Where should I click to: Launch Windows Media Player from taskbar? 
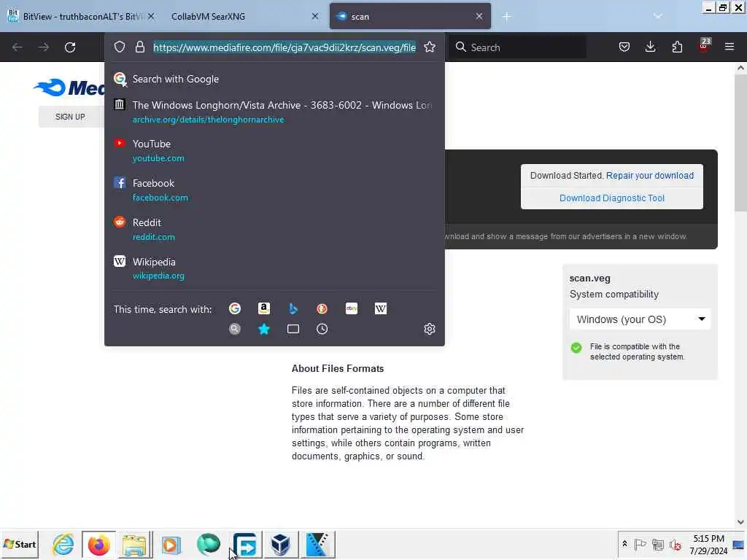(x=171, y=544)
